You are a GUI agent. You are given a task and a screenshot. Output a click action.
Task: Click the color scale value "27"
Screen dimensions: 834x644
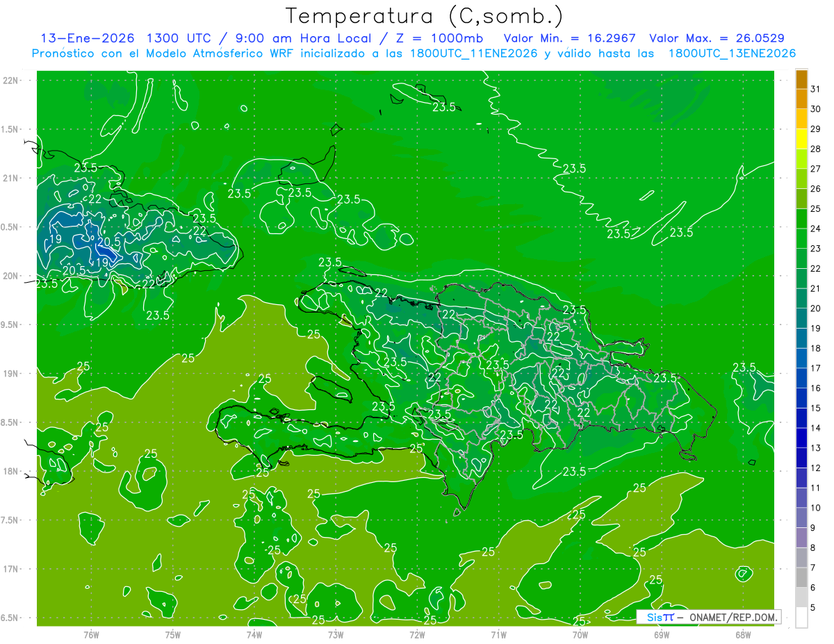click(816, 168)
